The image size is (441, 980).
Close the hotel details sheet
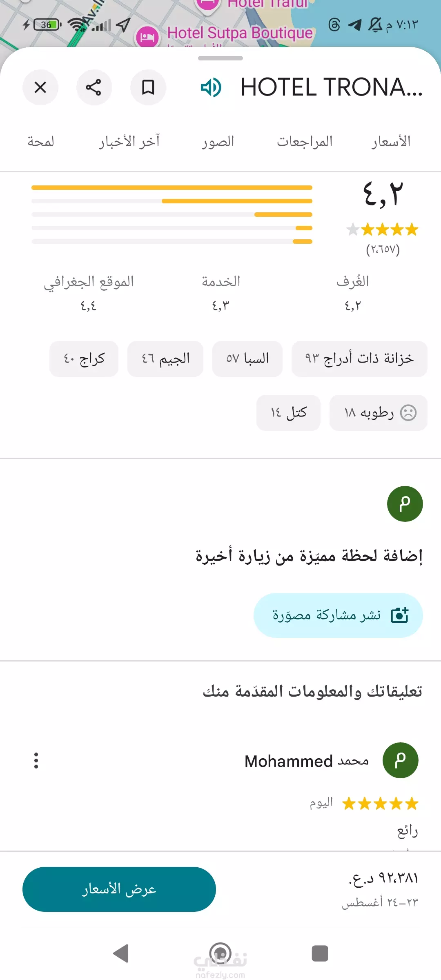pyautogui.click(x=40, y=87)
